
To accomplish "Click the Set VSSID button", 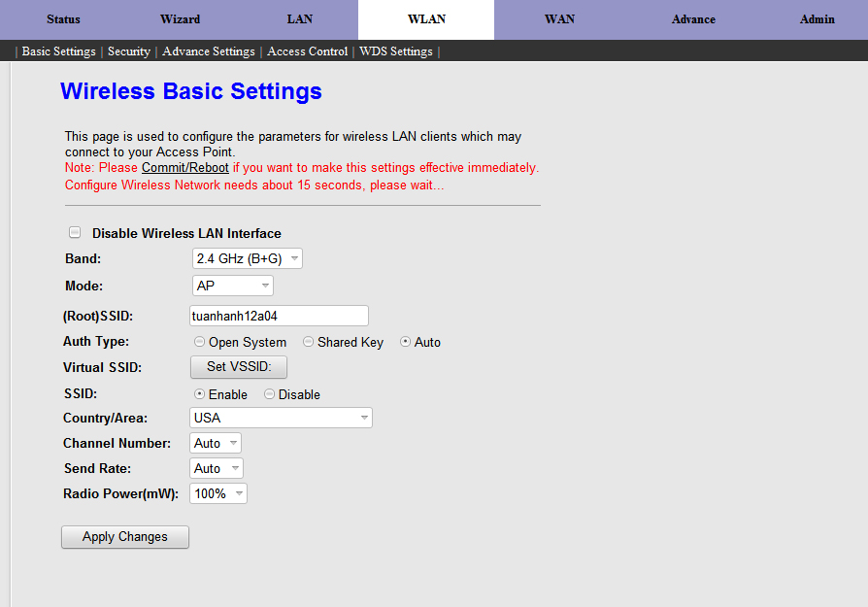I will click(x=239, y=367).
